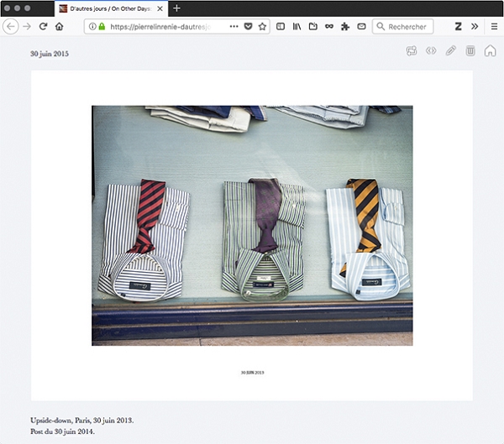Select the D'autres jours / On Other Days tab
The width and height of the screenshot is (504, 444).
coord(109,8)
